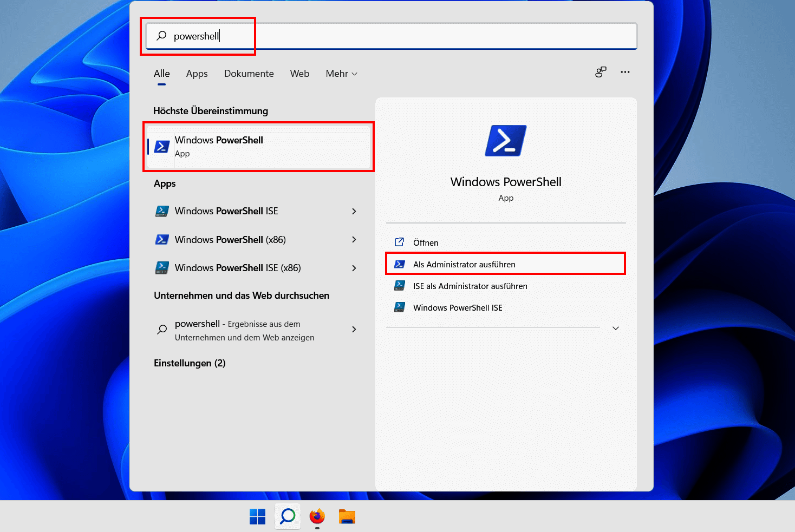This screenshot has height=532, width=795.
Task: Open File Explorer from the taskbar
Action: [347, 517]
